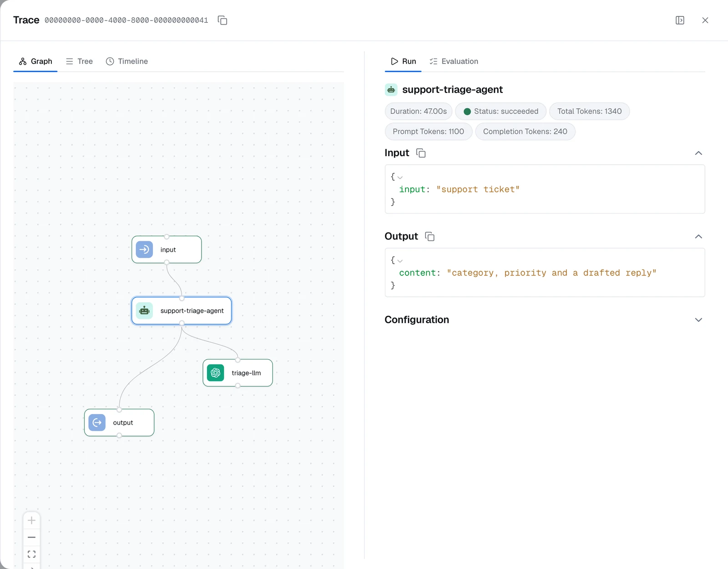Select the output node in graph
Screen dimensions: 728x569
pyautogui.click(x=119, y=422)
